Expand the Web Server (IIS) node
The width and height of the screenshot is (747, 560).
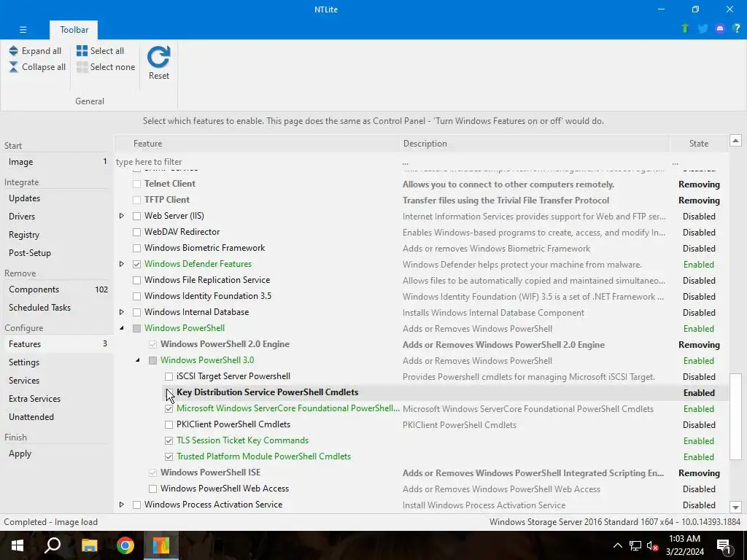[x=122, y=216]
